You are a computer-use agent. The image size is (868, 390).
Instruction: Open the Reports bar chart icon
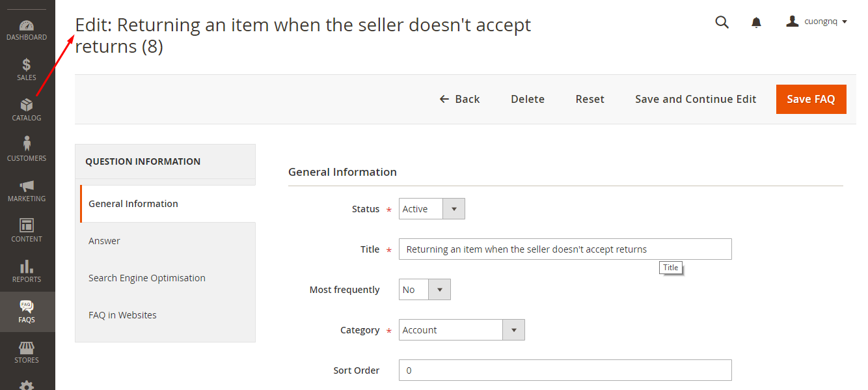click(x=27, y=266)
